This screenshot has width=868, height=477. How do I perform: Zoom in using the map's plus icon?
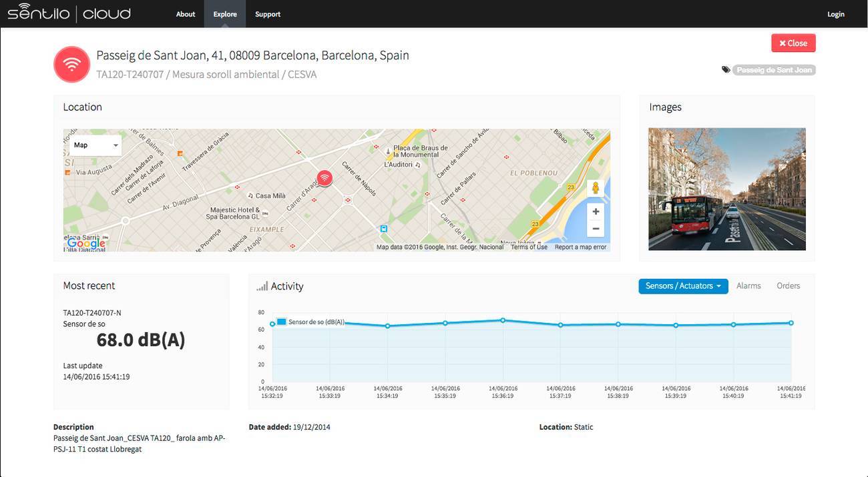coord(595,211)
